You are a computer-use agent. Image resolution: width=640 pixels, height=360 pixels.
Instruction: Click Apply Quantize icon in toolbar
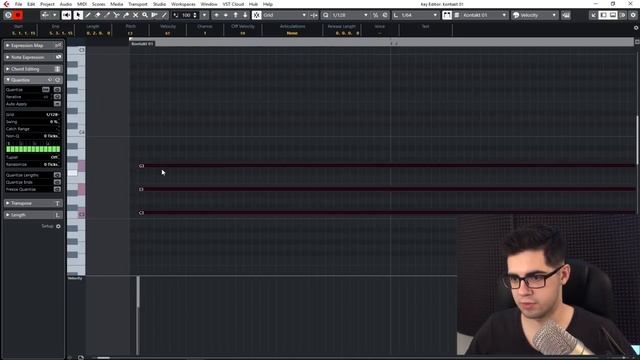point(385,15)
